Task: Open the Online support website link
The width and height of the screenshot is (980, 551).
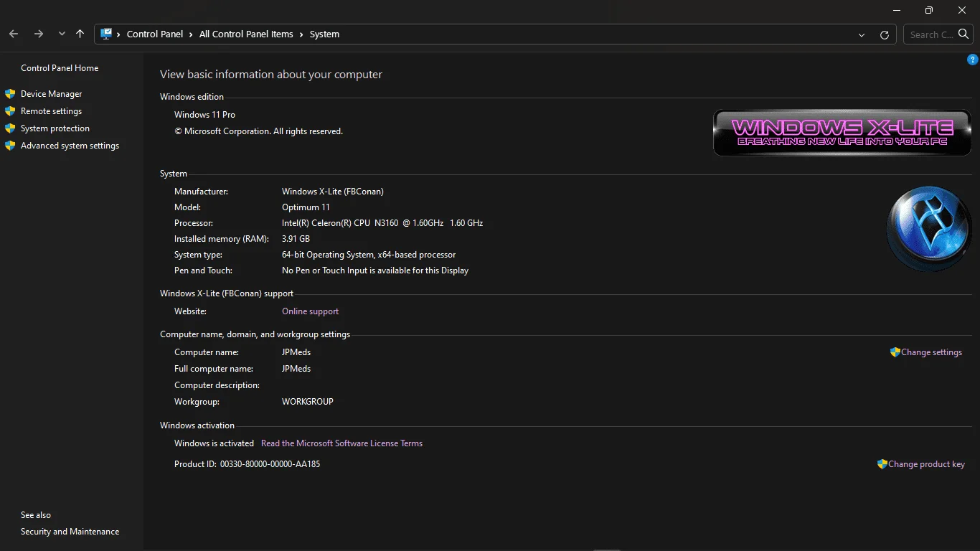Action: tap(310, 311)
